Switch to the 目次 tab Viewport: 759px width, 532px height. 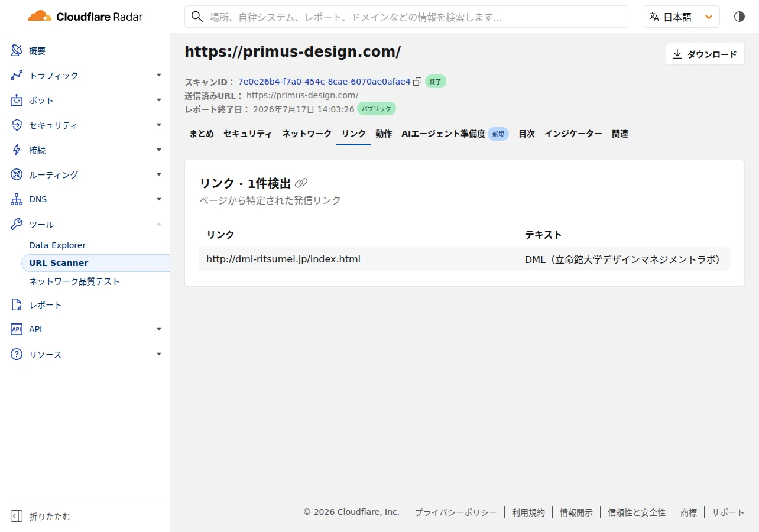point(527,134)
